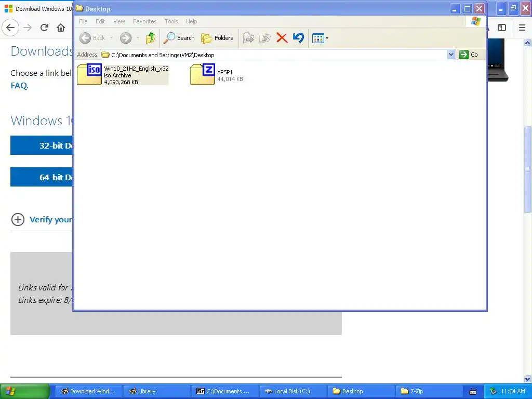532x399 pixels.
Task: Go up one folder level
Action: click(x=151, y=38)
